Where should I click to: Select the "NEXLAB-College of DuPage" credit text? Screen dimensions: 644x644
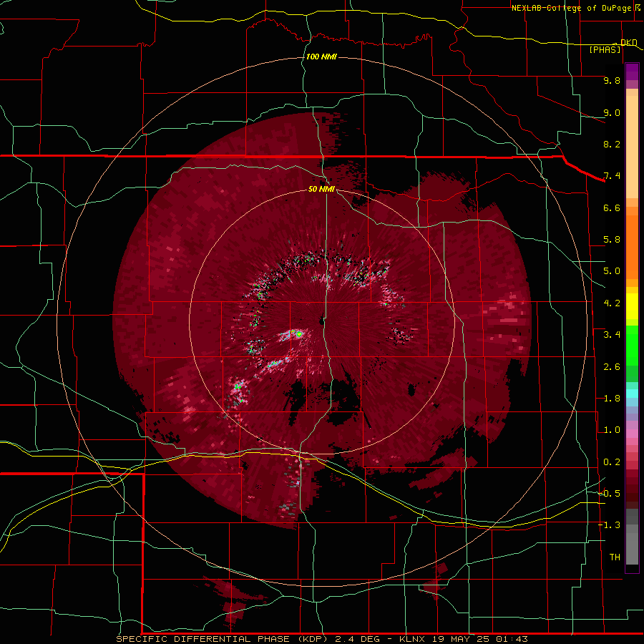point(571,8)
